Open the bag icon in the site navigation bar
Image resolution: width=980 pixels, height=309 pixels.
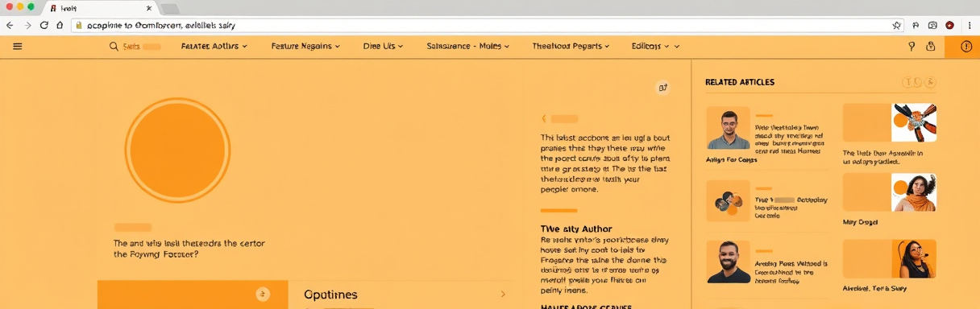931,47
